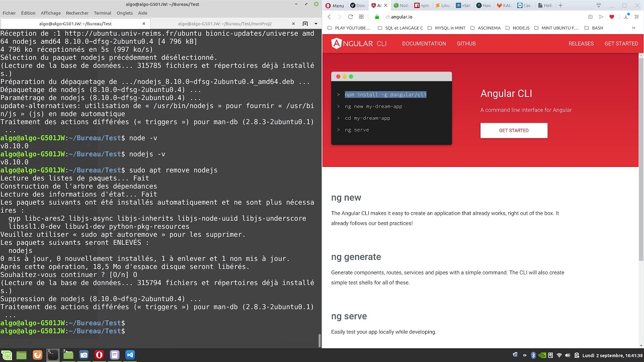The height and width of the screenshot is (362, 644).
Task: Open the terminal new tab icon
Action: point(305,24)
